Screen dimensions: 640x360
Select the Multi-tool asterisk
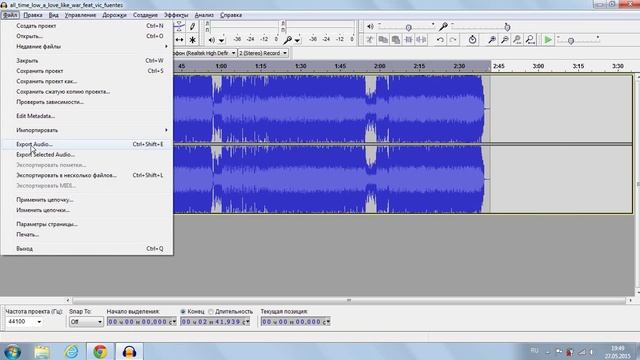192,40
